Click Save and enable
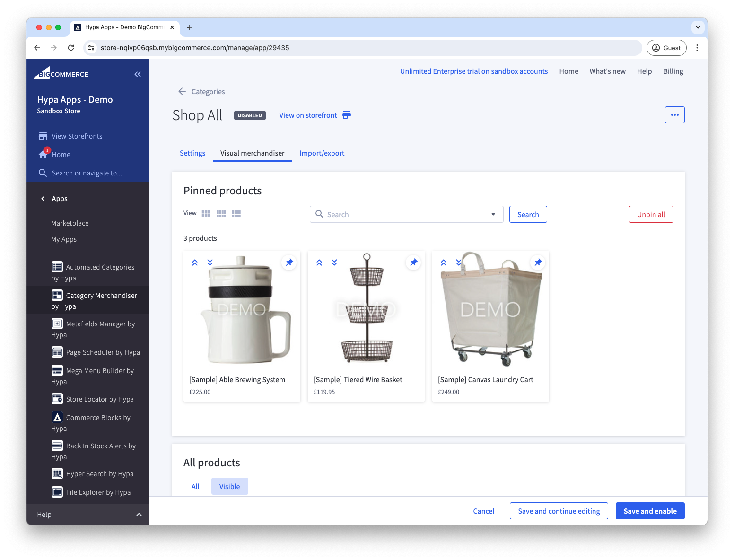734x560 pixels. (x=650, y=511)
